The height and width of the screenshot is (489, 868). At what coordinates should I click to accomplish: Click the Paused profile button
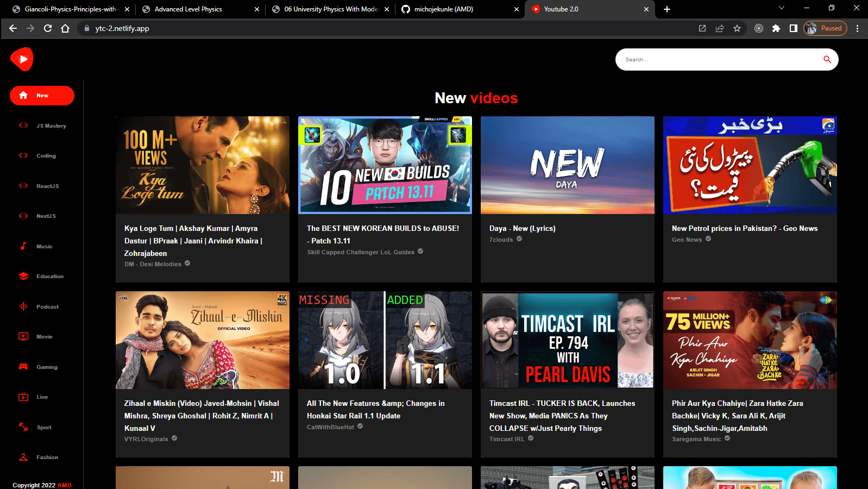(x=825, y=28)
